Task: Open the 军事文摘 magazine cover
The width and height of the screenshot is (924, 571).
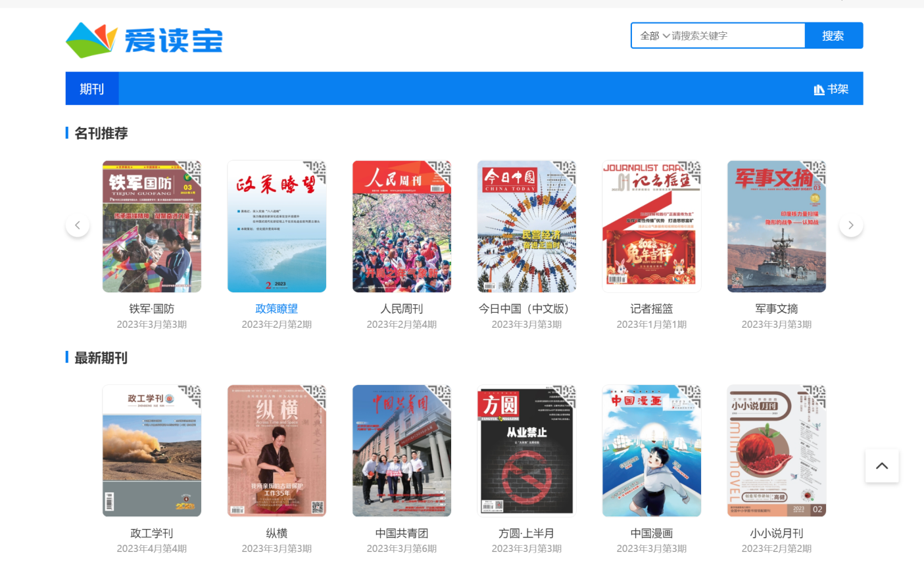Action: pos(776,226)
